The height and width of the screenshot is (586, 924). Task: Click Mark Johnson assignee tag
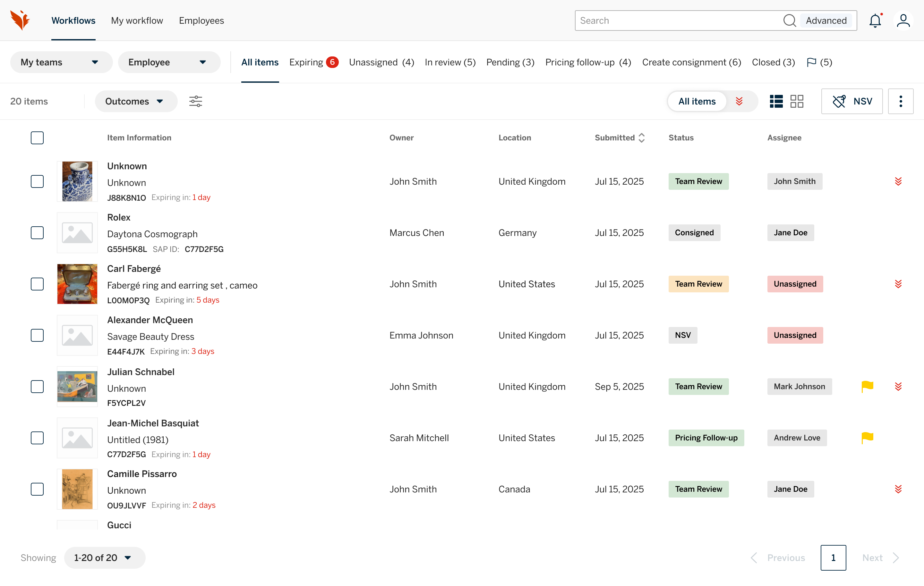click(799, 387)
